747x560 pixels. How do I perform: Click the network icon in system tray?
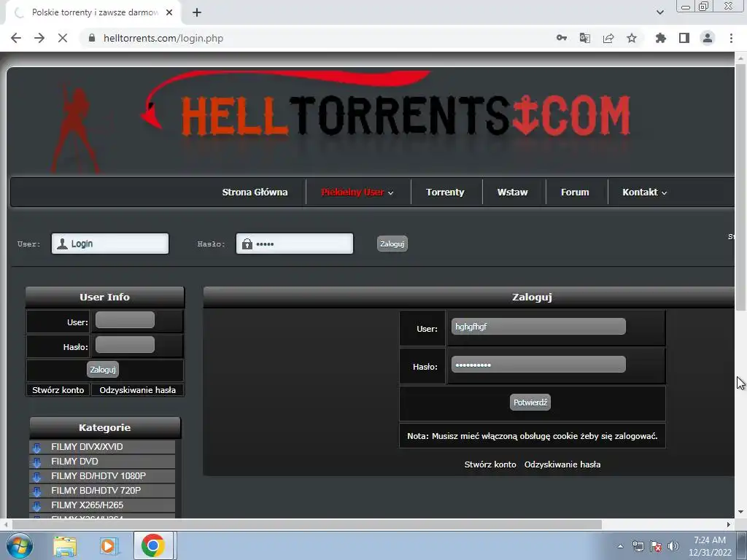[x=638, y=546]
